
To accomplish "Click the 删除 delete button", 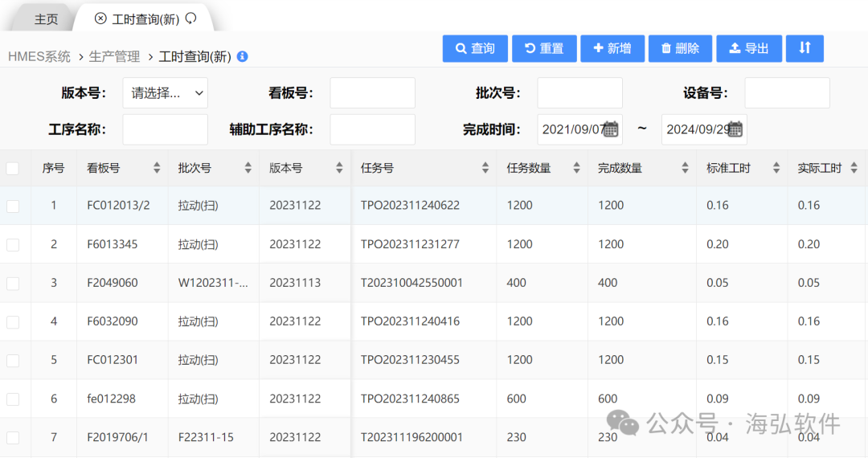I will point(681,48).
